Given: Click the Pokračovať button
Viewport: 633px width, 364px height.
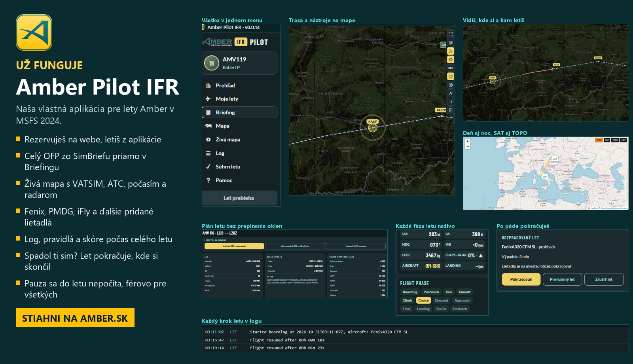Looking at the screenshot, I should [521, 279].
